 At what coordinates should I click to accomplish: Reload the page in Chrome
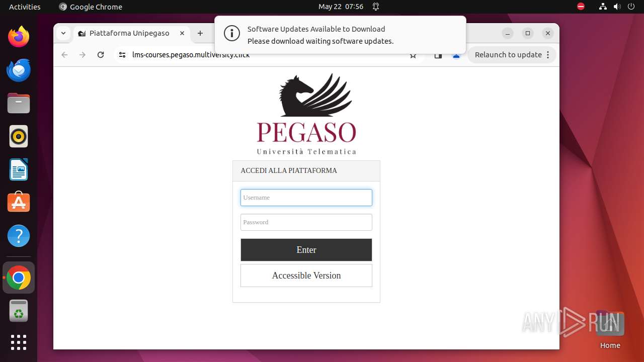tap(101, 55)
